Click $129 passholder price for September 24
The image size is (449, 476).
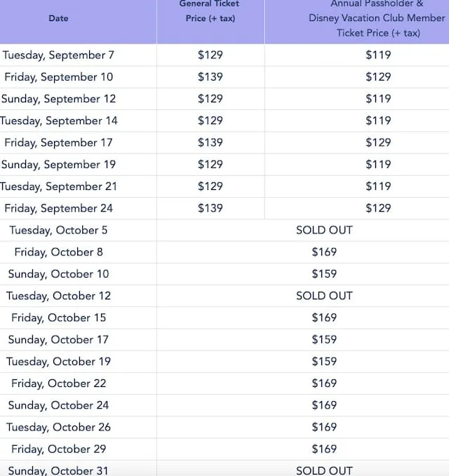point(378,208)
